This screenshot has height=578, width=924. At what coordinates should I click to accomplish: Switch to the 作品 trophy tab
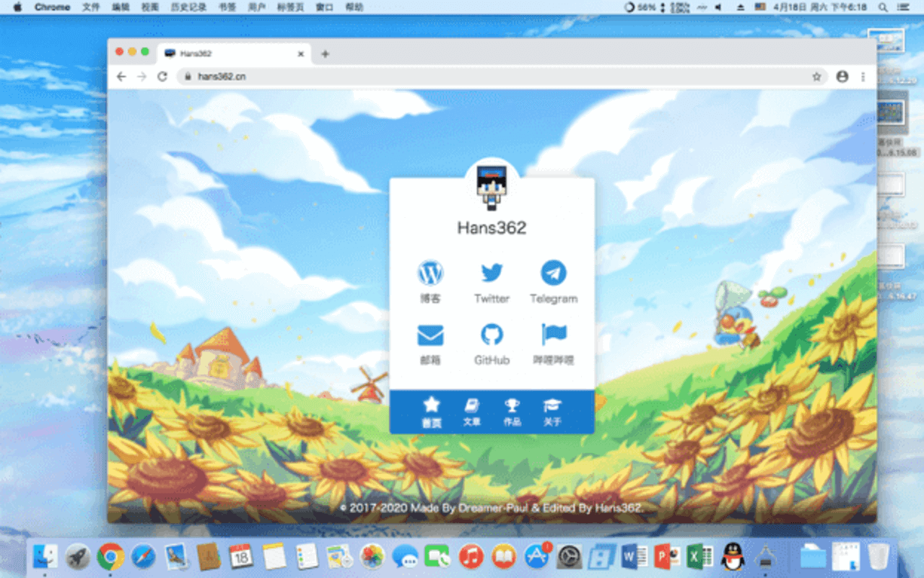click(512, 412)
